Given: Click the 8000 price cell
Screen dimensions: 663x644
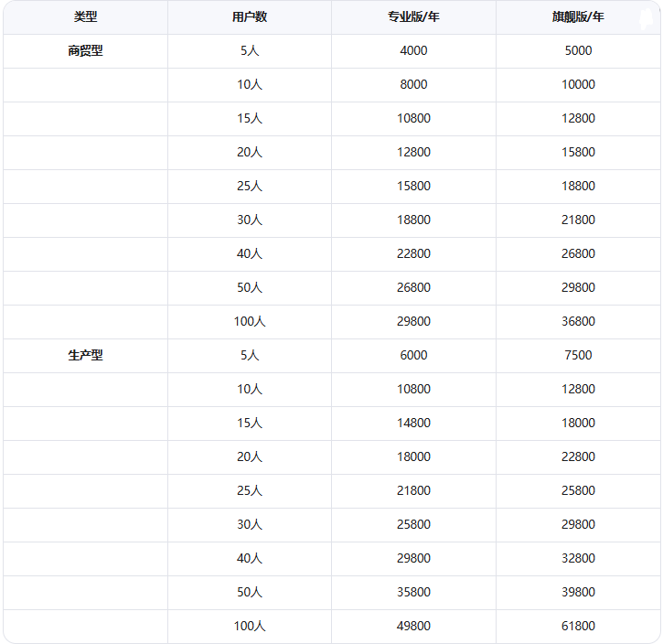Looking at the screenshot, I should (413, 84).
